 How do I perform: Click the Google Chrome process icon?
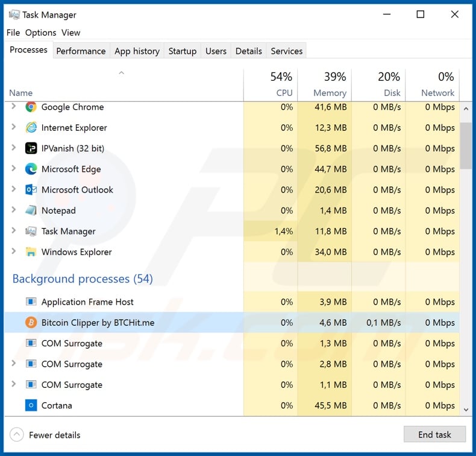[31, 107]
